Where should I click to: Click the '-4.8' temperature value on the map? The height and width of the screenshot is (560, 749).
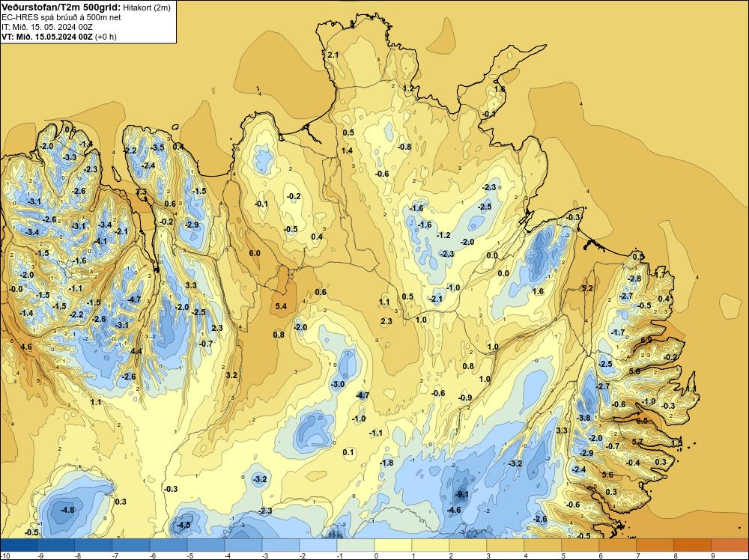point(67,510)
